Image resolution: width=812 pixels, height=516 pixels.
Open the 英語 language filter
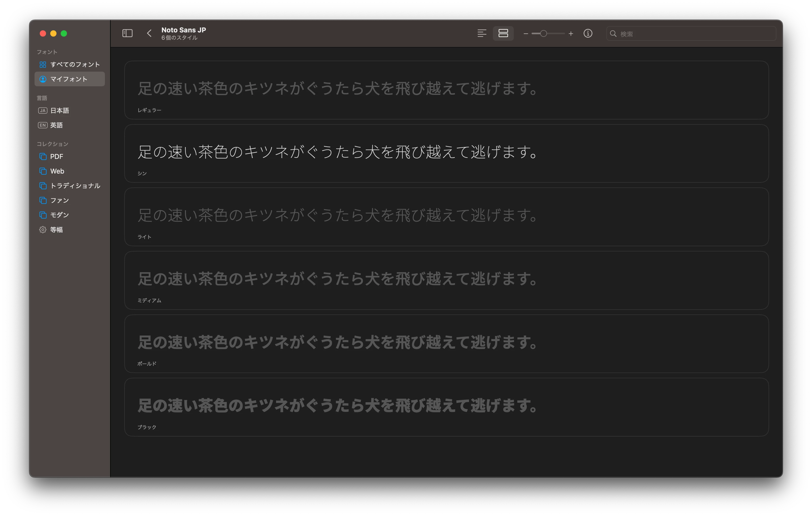56,125
